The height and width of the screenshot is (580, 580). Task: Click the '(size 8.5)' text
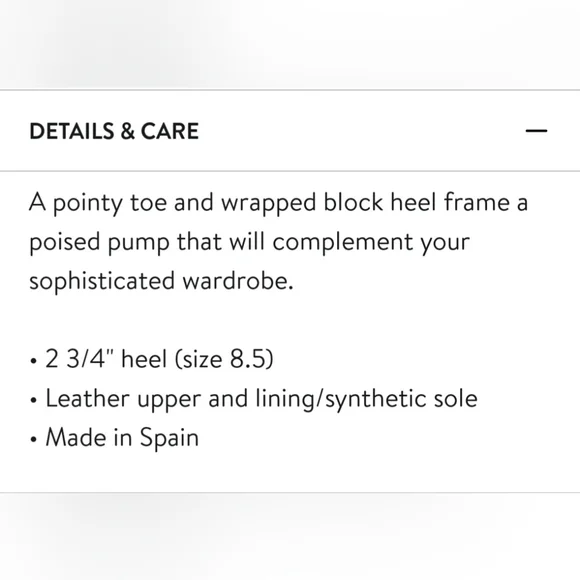224,359
